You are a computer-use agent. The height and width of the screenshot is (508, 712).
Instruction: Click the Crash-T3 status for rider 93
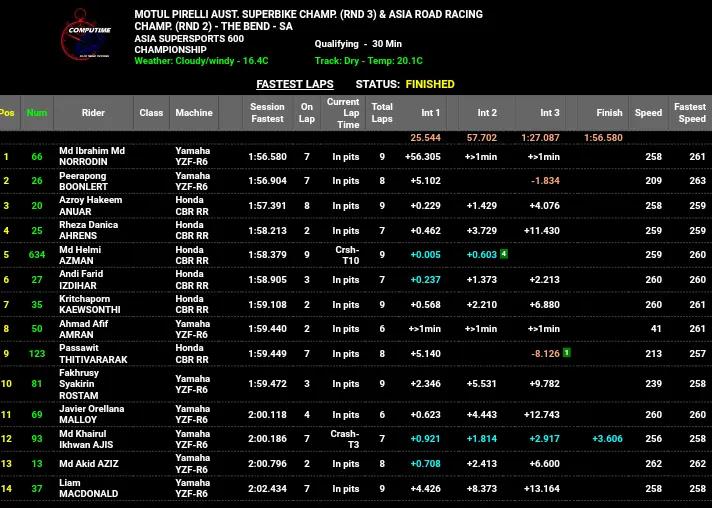345,439
